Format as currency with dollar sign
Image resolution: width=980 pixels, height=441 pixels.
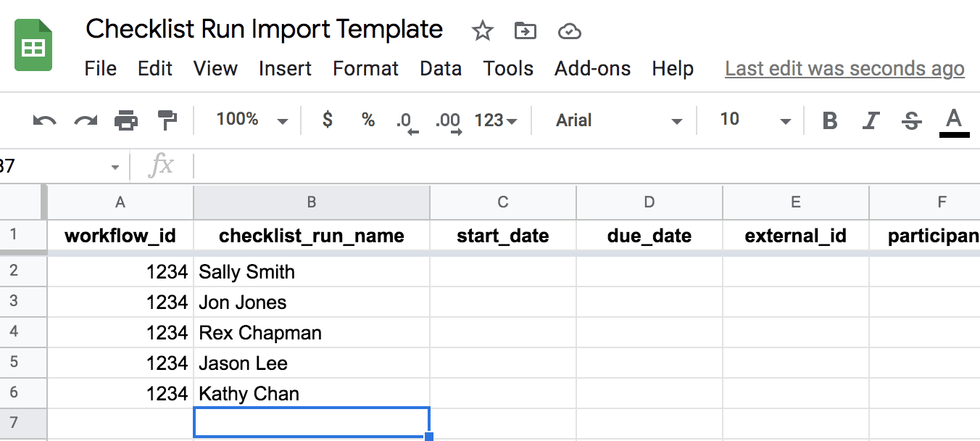click(328, 120)
